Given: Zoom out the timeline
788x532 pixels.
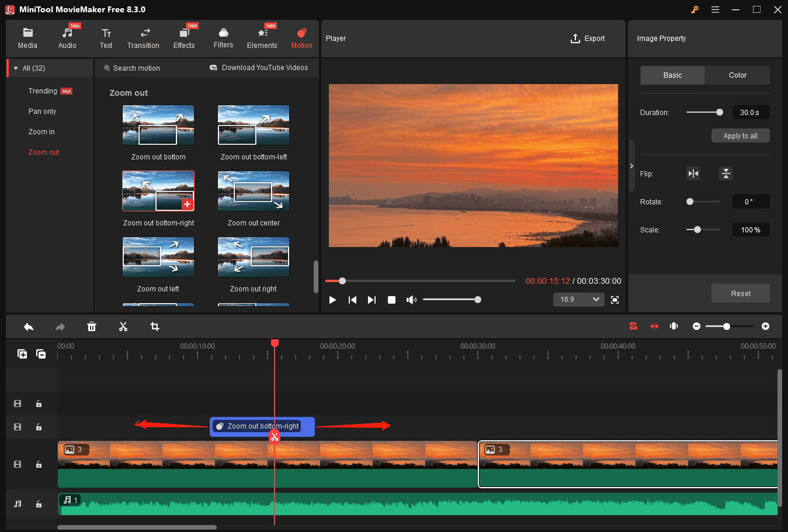Looking at the screenshot, I should click(x=696, y=326).
